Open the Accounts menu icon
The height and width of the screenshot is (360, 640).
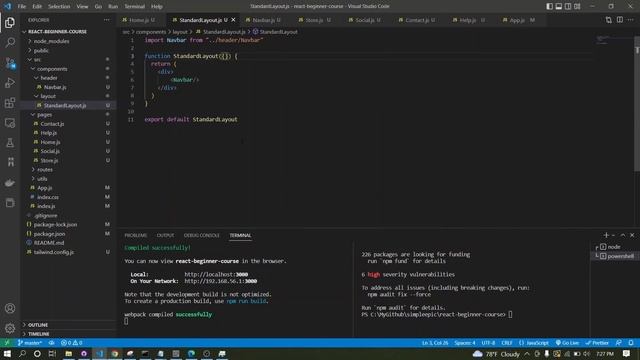[10, 309]
